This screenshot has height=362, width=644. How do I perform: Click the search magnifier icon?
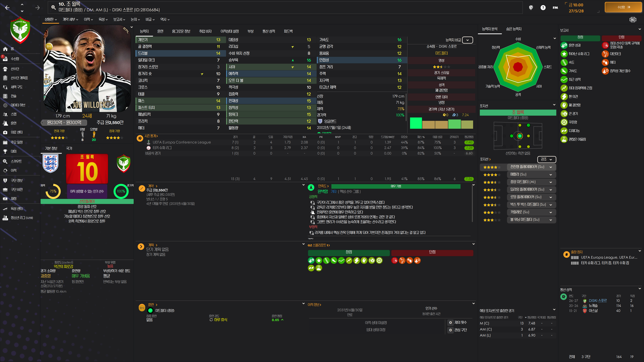(x=53, y=7)
